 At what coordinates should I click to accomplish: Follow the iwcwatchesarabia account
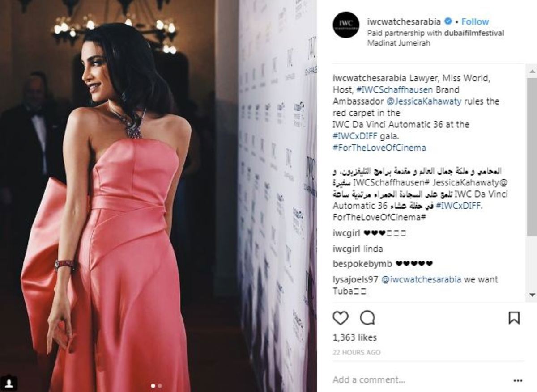[475, 21]
